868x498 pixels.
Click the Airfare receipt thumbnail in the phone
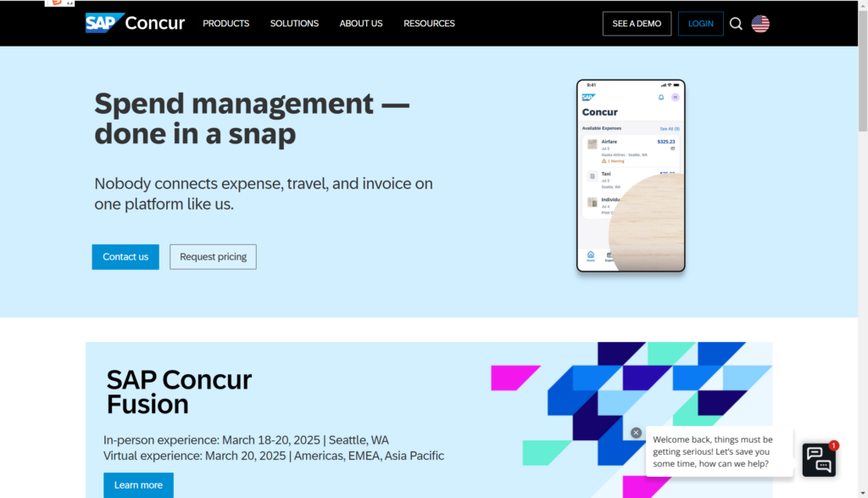point(593,144)
